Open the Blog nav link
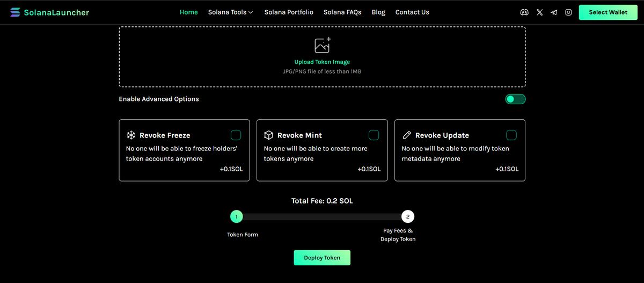644x283 pixels. (x=378, y=12)
